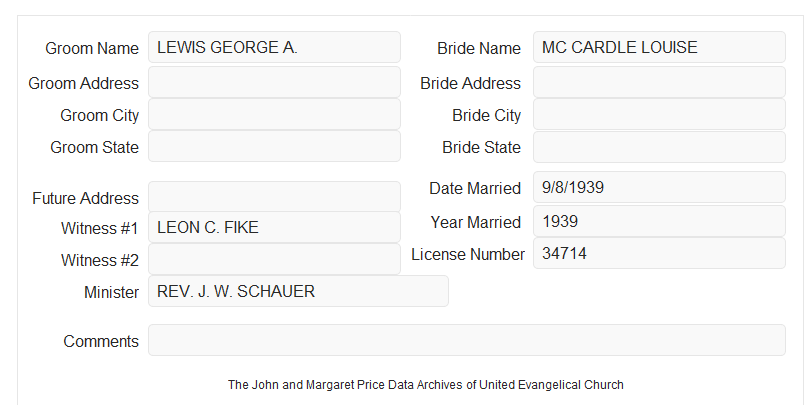Click the Year Married field

pos(659,221)
